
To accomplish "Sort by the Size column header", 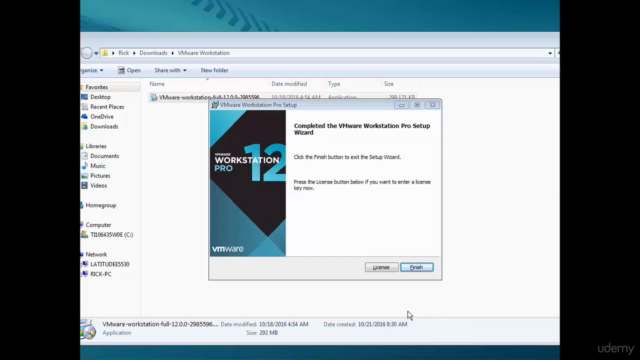I will click(x=389, y=84).
